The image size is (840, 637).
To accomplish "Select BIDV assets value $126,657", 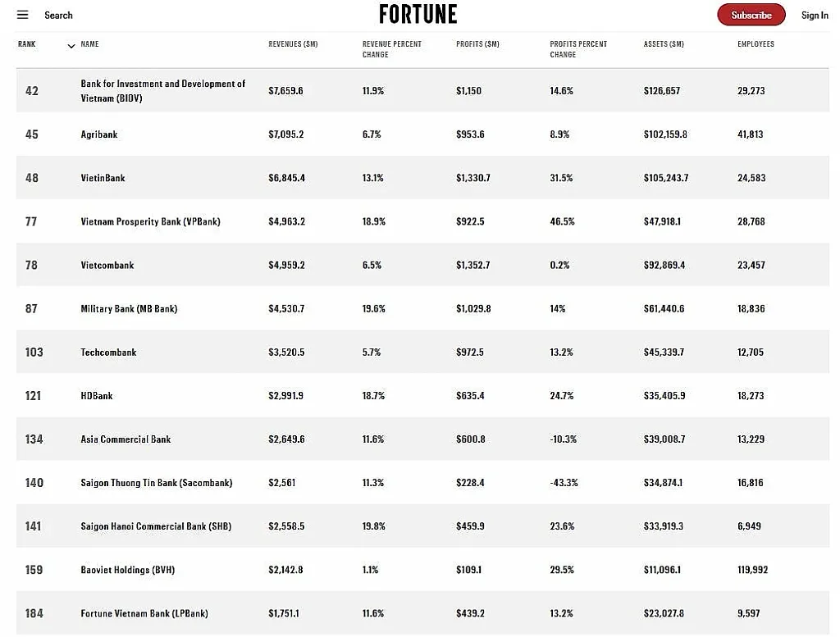I will (662, 91).
